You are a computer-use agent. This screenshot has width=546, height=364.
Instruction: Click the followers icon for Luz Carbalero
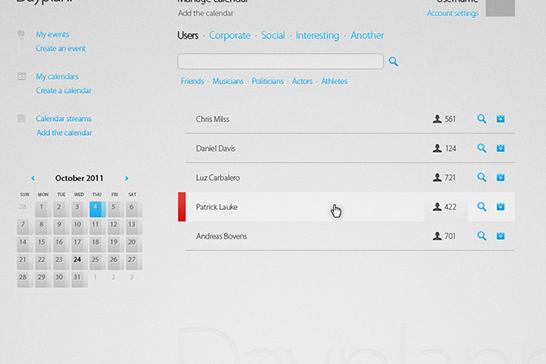tap(437, 177)
